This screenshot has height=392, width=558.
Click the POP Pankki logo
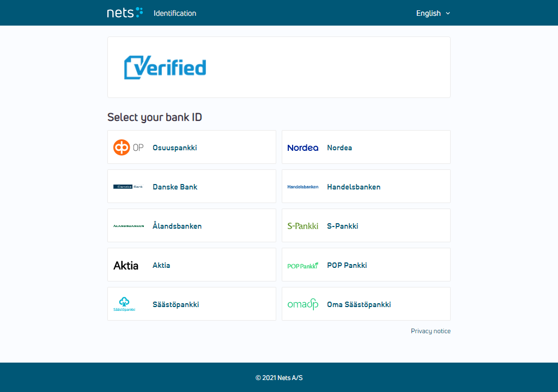point(303,265)
